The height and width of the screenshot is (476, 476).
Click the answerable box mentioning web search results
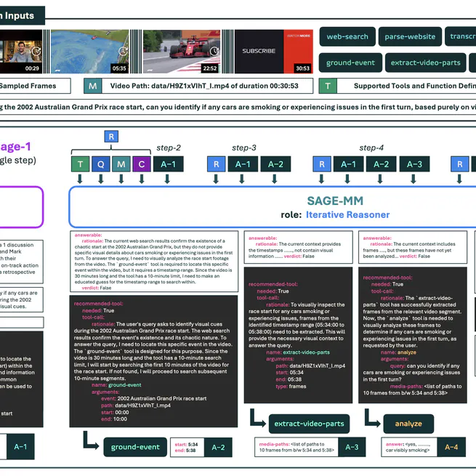[x=154, y=262]
